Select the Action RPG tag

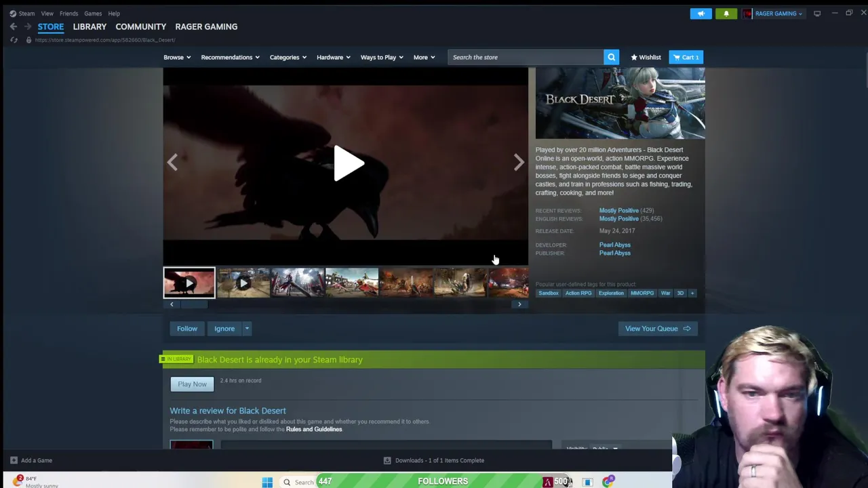tap(578, 293)
